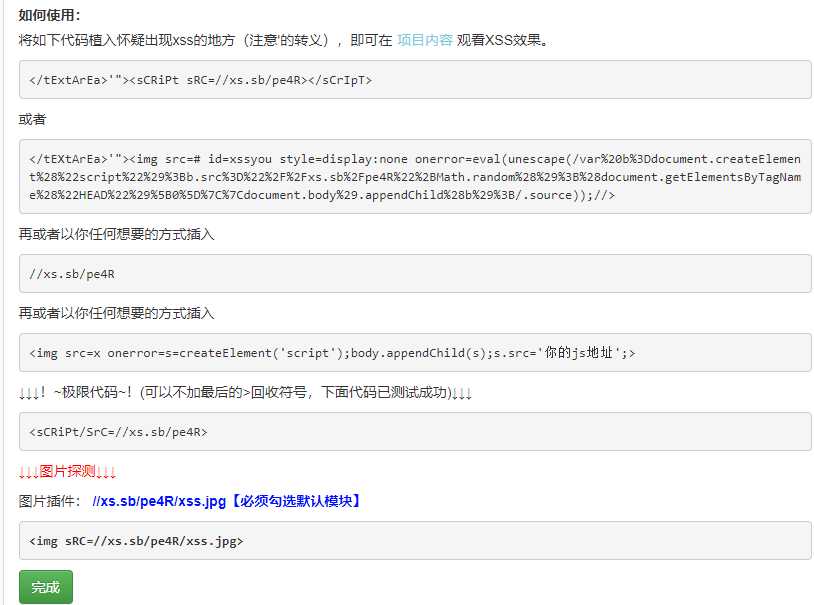This screenshot has width=814, height=605.
Task: Select the <sCRiPt/SrC=//xs.sb/pe4R> code box
Action: [x=415, y=432]
